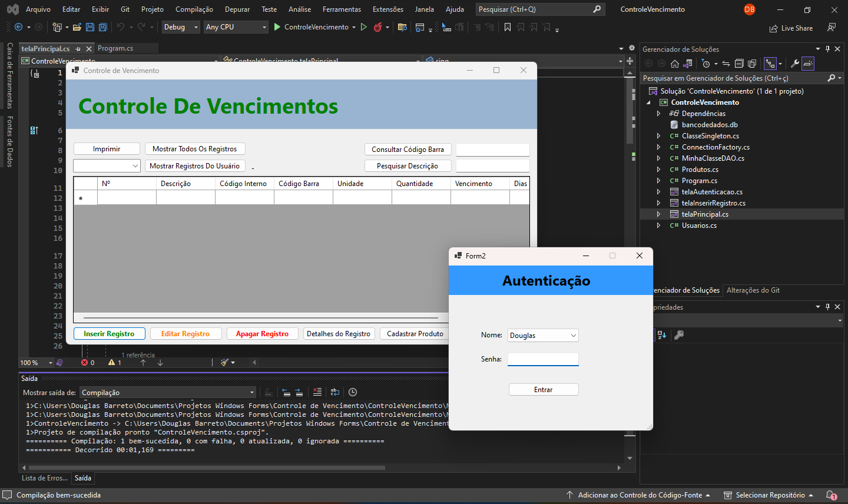Click the Editar Registro button
Viewport: 848px width, 504px height.
(x=185, y=334)
